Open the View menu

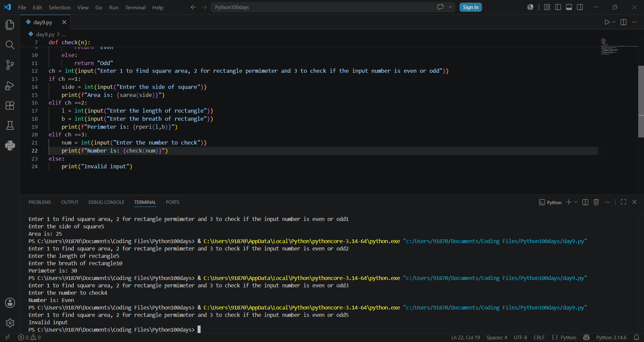coord(83,7)
